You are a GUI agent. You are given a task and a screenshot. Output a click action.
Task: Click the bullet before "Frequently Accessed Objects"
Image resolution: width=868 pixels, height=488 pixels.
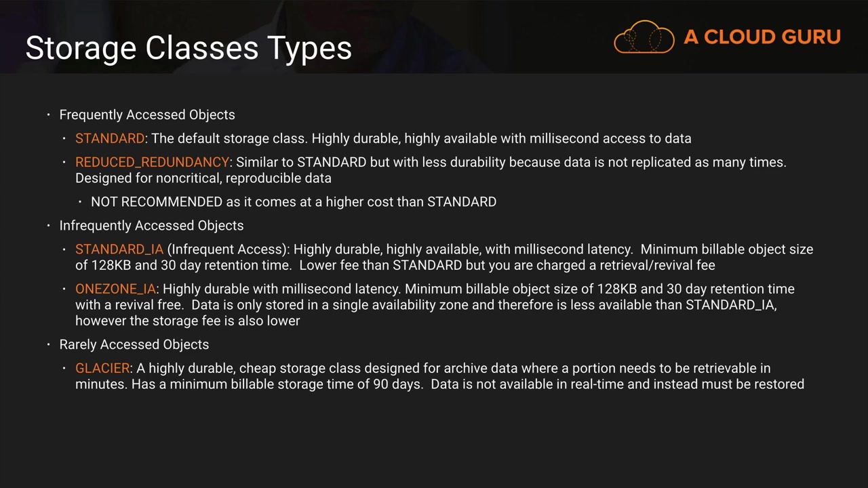[x=49, y=115]
